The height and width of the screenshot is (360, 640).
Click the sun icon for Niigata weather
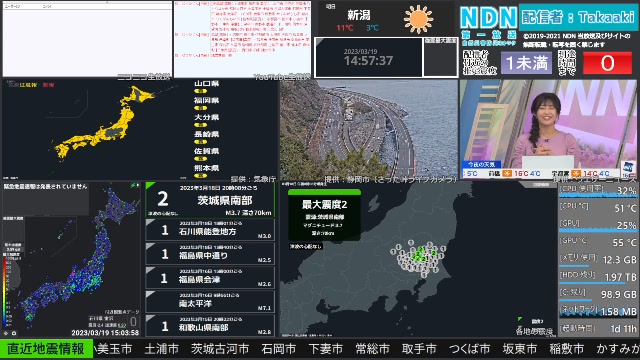[x=418, y=19]
